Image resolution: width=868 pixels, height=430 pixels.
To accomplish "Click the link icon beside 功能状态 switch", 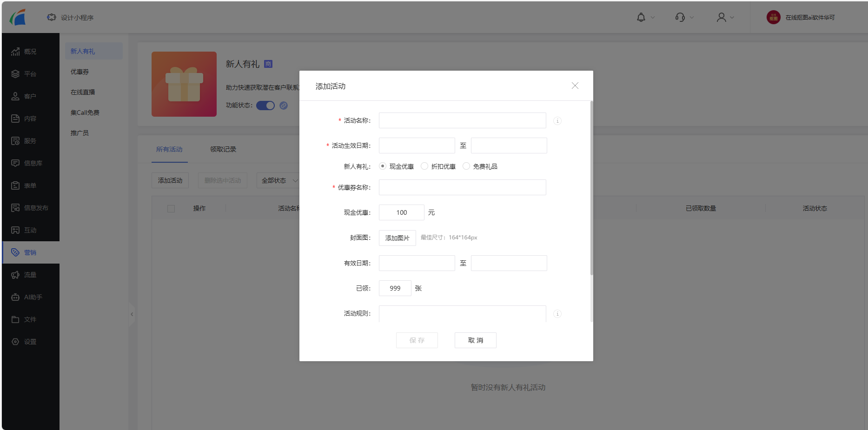I will point(284,106).
